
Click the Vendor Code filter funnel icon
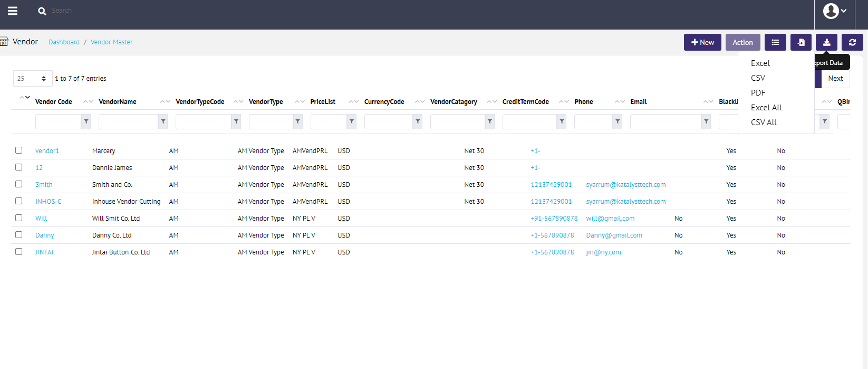pos(86,121)
